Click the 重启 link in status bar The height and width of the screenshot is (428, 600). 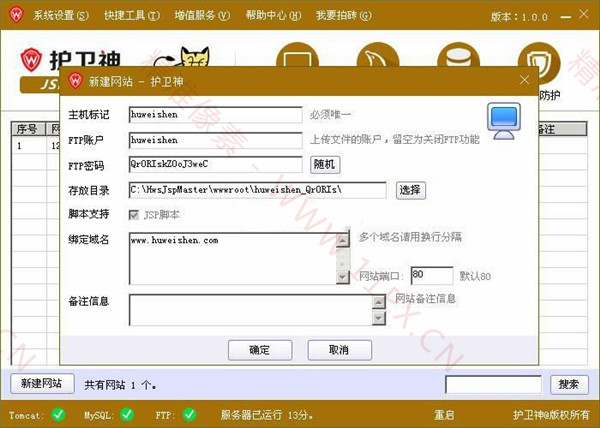(444, 415)
